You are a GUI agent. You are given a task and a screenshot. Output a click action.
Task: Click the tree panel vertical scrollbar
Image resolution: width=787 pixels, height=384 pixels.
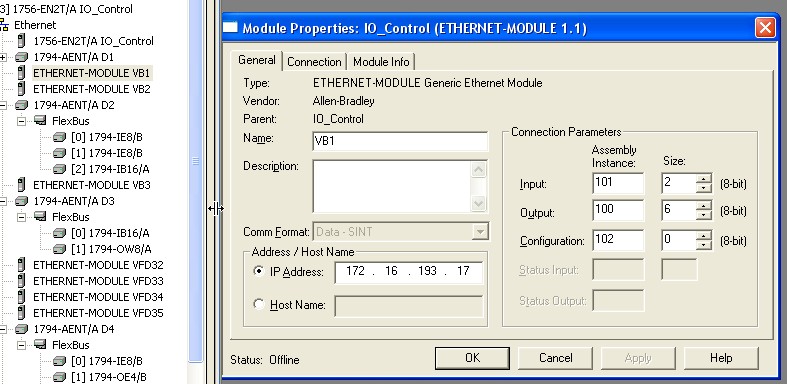(x=196, y=181)
